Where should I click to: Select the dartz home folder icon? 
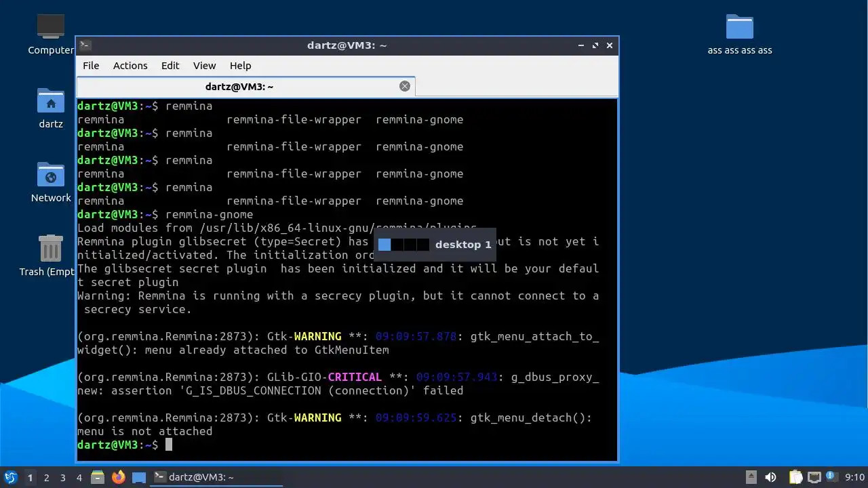pos(51,108)
